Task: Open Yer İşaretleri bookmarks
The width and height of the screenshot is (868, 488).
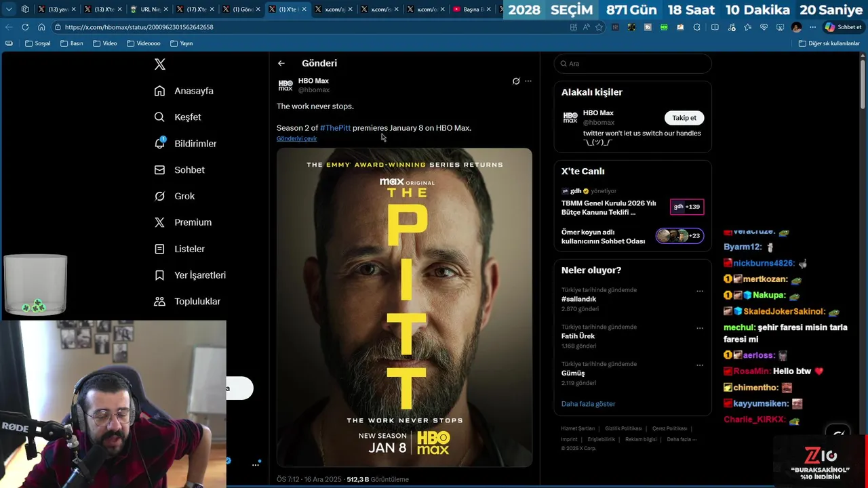Action: [190, 275]
